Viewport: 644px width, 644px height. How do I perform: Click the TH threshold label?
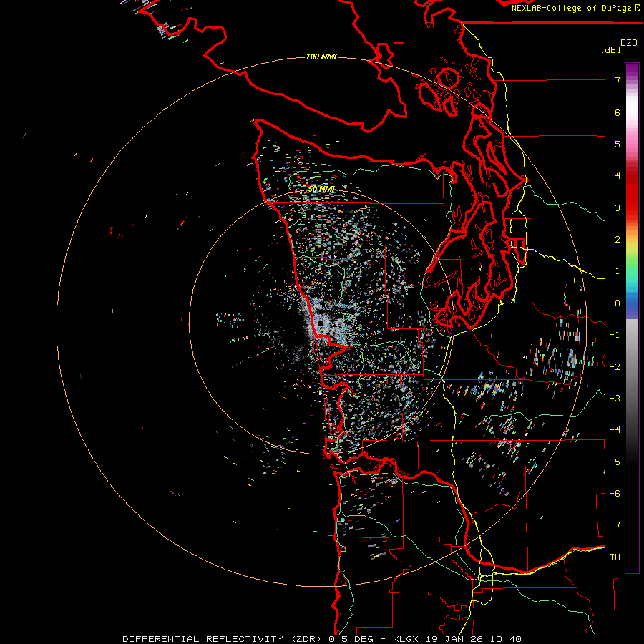coord(615,557)
